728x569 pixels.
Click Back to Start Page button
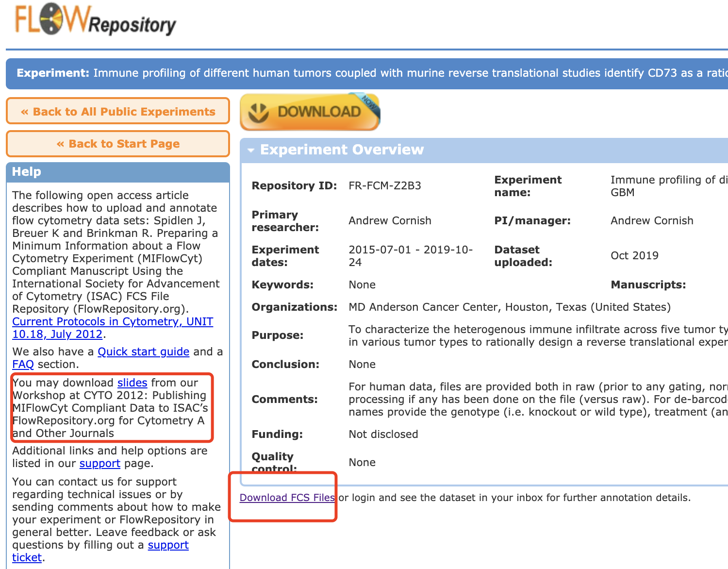click(118, 144)
